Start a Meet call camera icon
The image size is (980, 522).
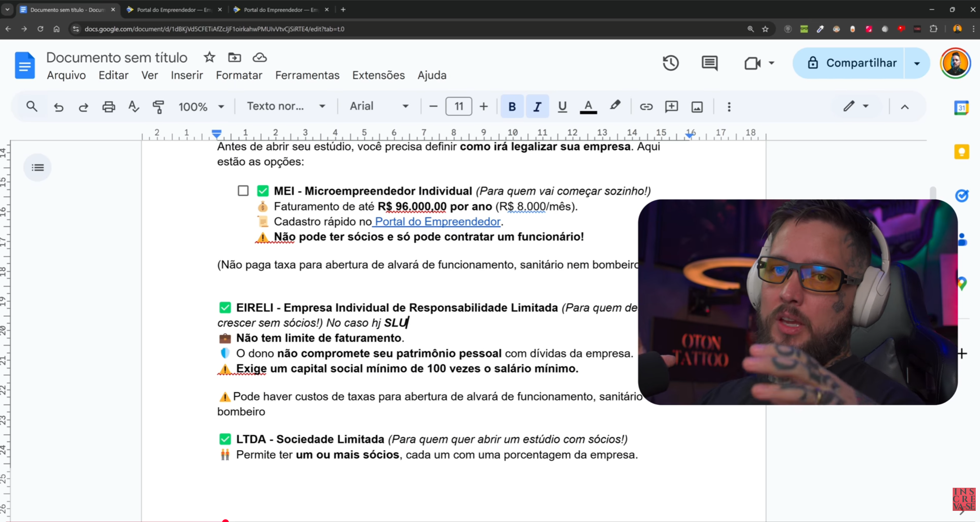click(752, 63)
